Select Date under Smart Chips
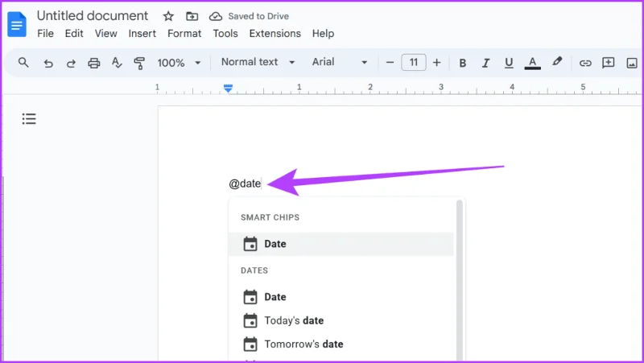Image resolution: width=644 pixels, height=363 pixels. point(341,244)
